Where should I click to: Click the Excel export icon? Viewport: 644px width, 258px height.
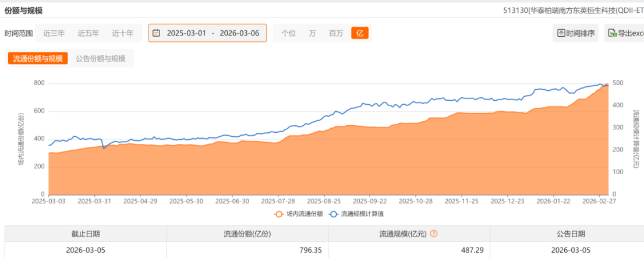point(612,33)
